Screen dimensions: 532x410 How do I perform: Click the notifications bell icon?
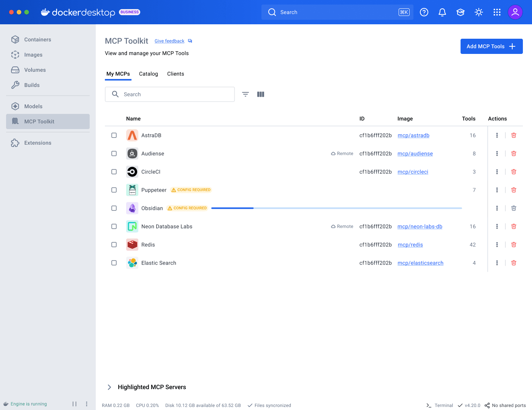point(442,12)
